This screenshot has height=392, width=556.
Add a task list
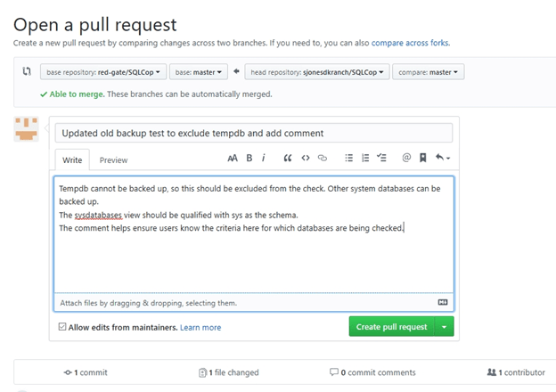(x=382, y=158)
